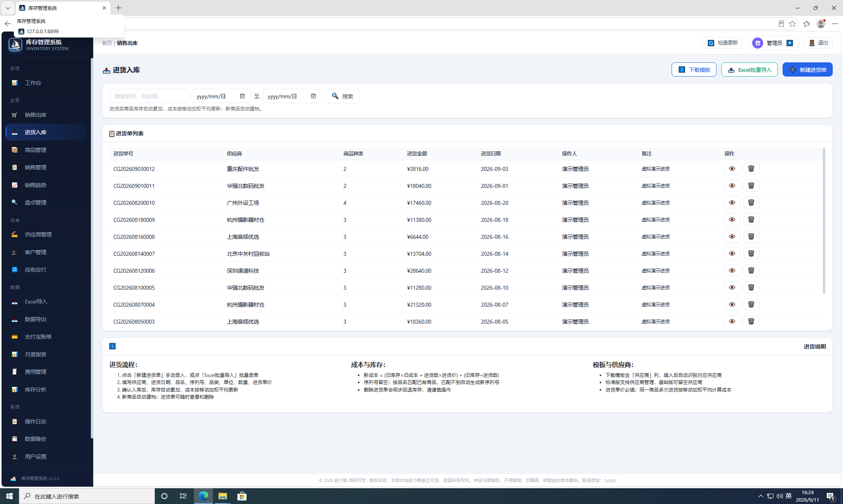This screenshot has height=504, width=843.
Task: Click the purchase list vertical scrollbar
Action: [x=824, y=220]
